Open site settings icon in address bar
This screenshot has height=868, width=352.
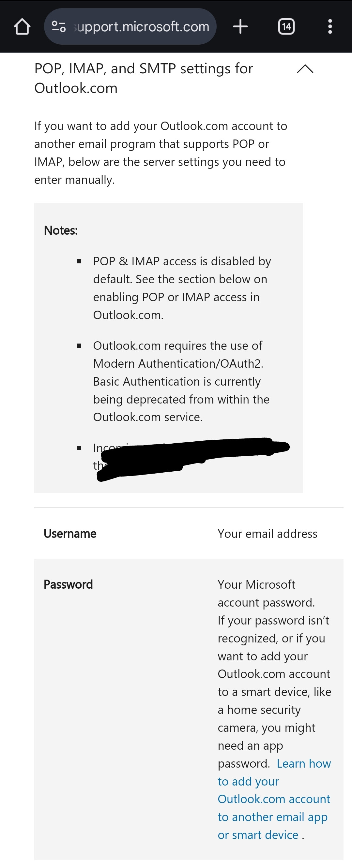[58, 27]
